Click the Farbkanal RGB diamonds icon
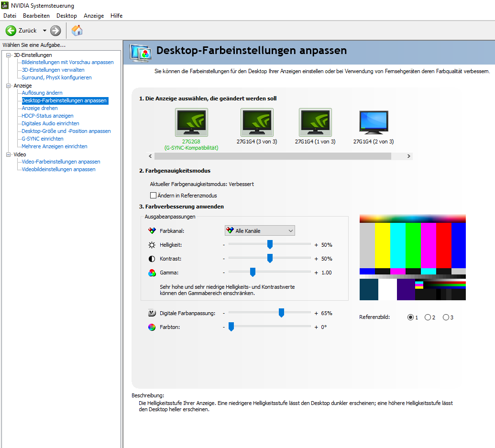Viewport: 495px width, 448px height. [152, 230]
